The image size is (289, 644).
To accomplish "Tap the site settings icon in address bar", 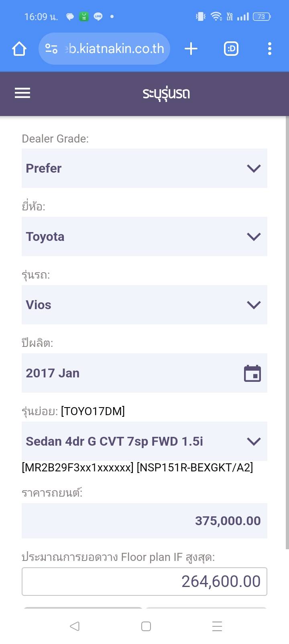I will [51, 49].
